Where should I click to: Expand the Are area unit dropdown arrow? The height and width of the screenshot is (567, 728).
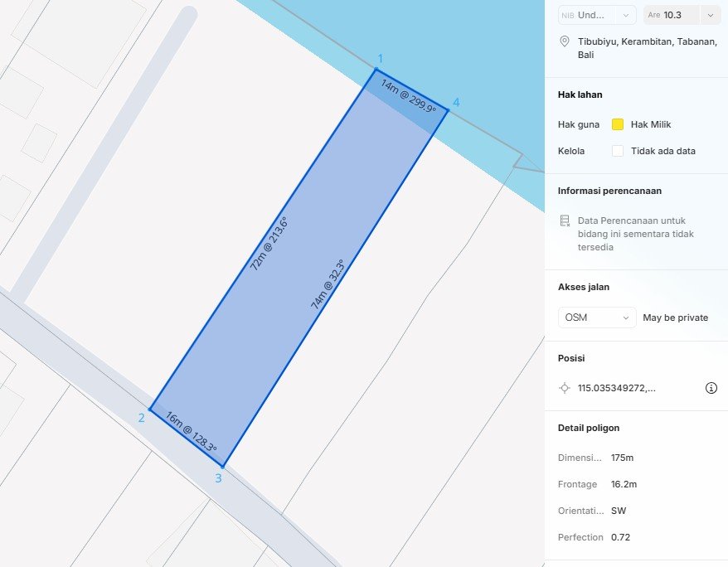click(x=711, y=15)
